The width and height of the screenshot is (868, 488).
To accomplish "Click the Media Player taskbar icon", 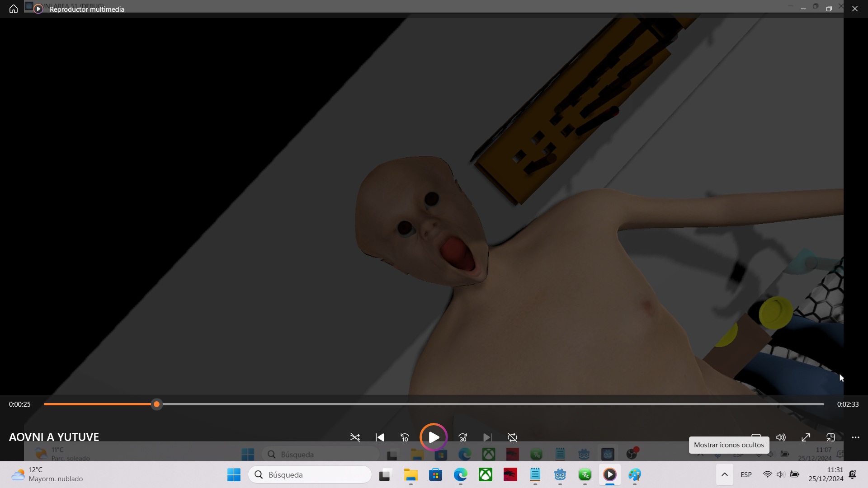I will (610, 475).
